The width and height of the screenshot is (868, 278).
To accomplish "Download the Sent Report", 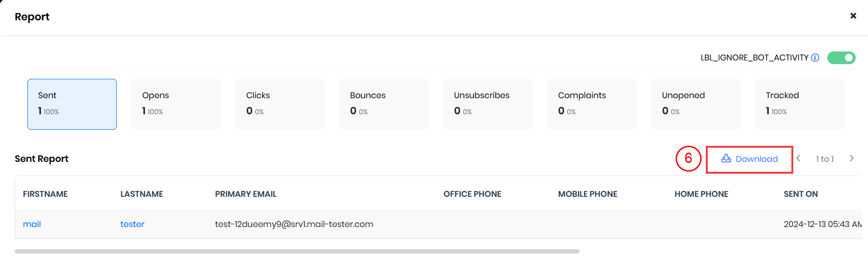I will pyautogui.click(x=749, y=159).
